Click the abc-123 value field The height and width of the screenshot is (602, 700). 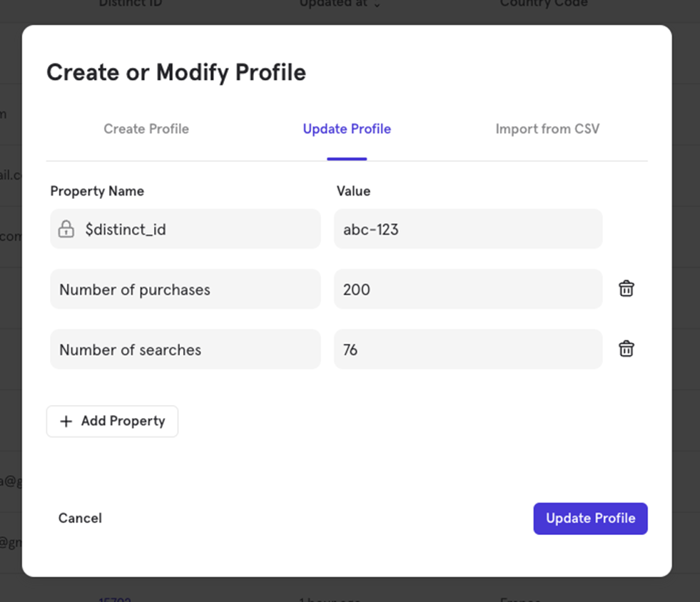pyautogui.click(x=467, y=229)
